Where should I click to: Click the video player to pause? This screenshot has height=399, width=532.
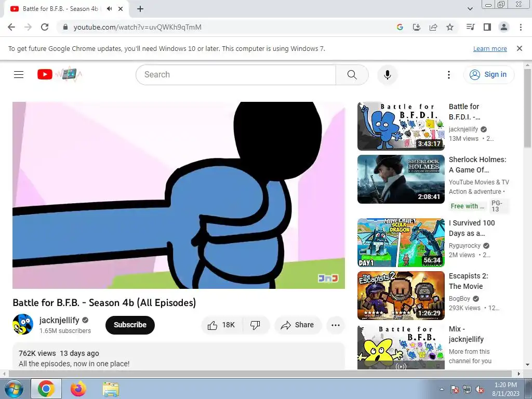(x=179, y=195)
